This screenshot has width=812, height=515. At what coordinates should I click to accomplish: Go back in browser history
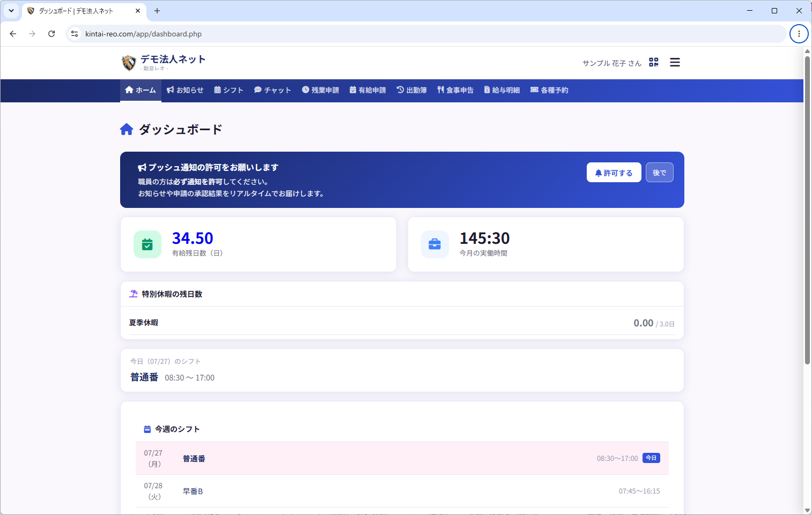(13, 34)
